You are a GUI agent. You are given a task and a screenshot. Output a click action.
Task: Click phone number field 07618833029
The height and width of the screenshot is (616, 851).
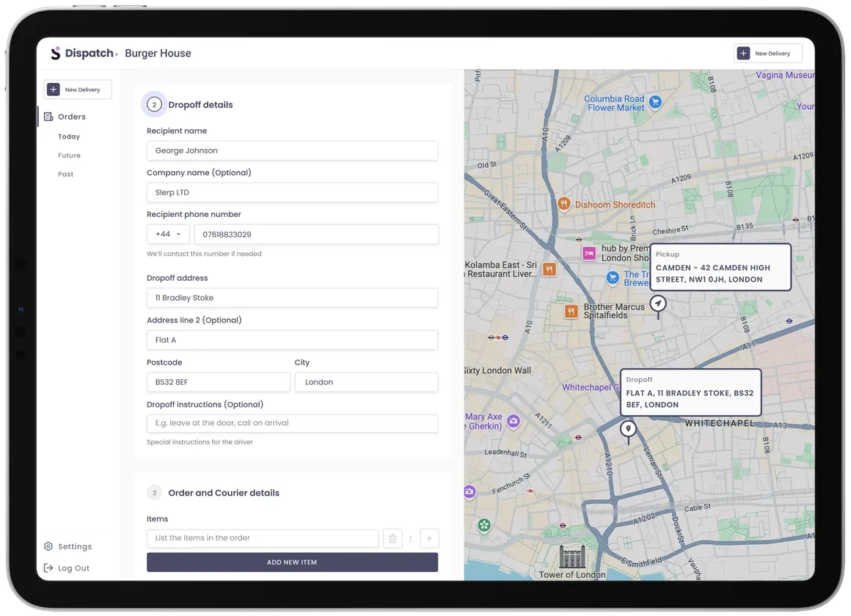click(x=316, y=235)
